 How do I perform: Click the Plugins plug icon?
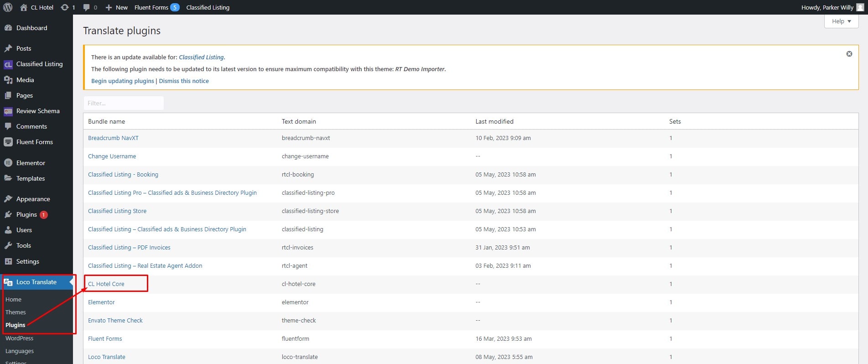pyautogui.click(x=8, y=214)
